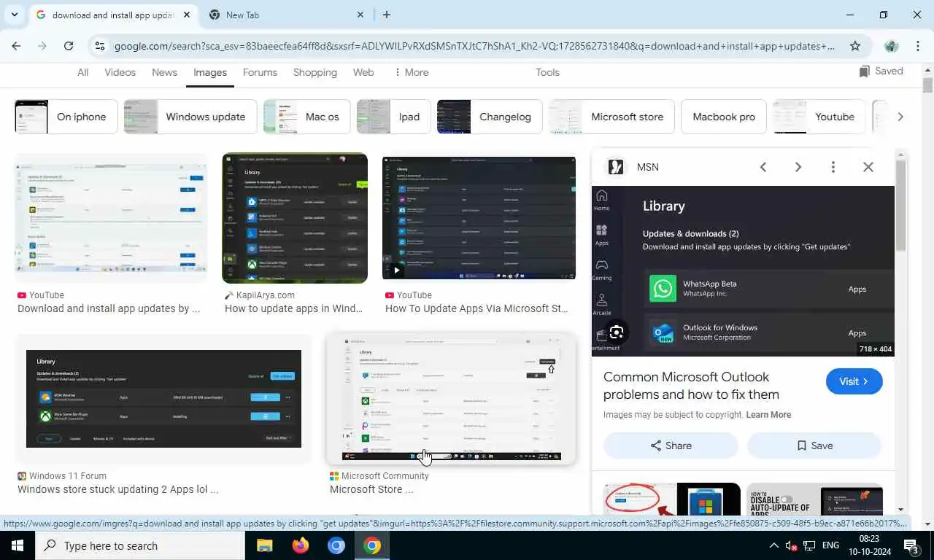Open the Windows Start menu
The height and width of the screenshot is (560, 934).
tap(18, 545)
